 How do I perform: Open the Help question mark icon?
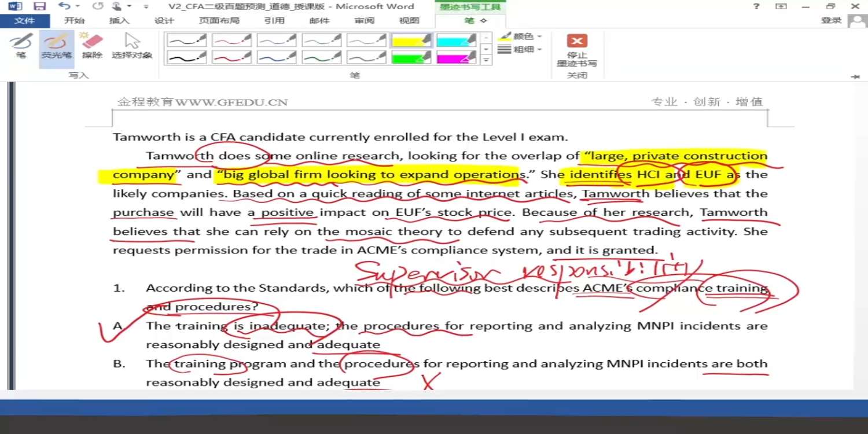[756, 6]
